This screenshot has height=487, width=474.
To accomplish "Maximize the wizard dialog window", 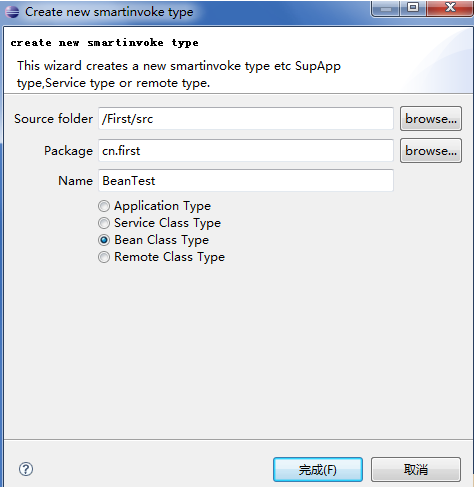I will 413,8.
